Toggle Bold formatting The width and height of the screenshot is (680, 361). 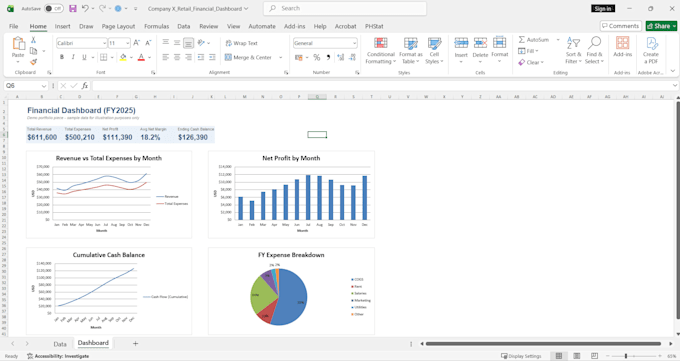click(x=62, y=57)
